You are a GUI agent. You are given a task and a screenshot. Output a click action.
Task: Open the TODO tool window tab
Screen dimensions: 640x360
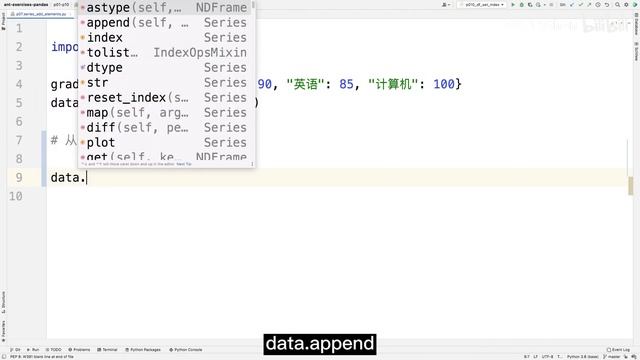53,350
